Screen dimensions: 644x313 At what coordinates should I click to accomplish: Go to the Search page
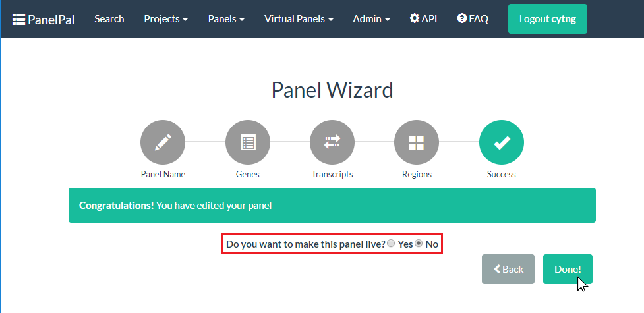(x=109, y=19)
